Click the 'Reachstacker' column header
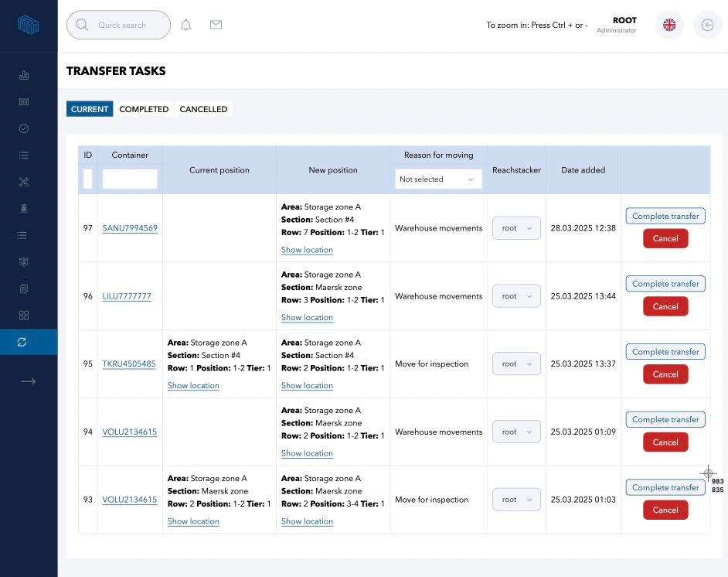The height and width of the screenshot is (577, 728). pyautogui.click(x=516, y=170)
